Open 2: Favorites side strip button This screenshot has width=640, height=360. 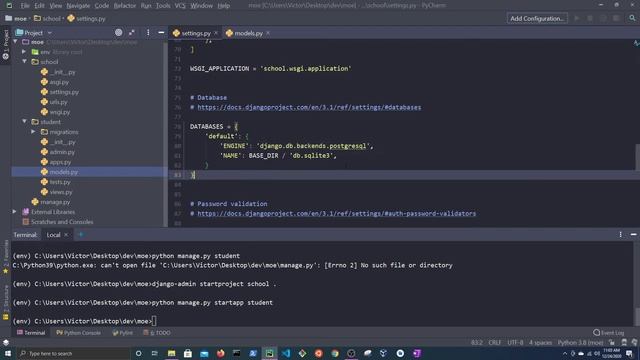pos(6,258)
